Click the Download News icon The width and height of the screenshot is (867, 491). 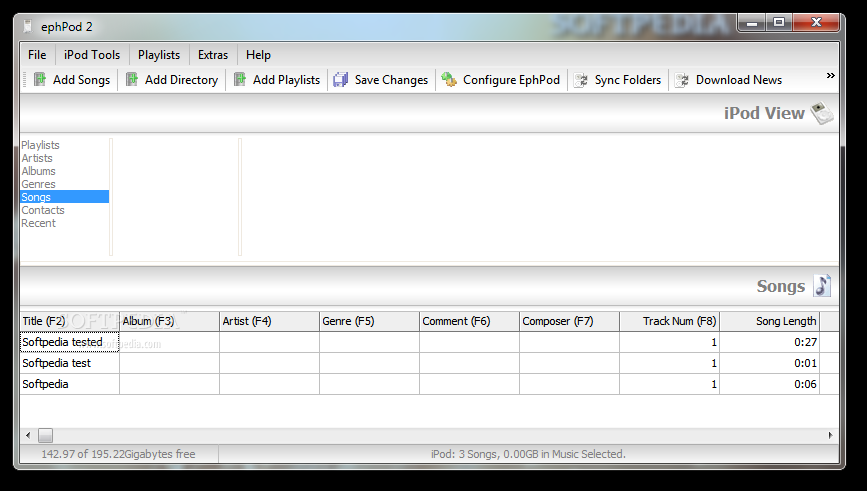tap(682, 80)
